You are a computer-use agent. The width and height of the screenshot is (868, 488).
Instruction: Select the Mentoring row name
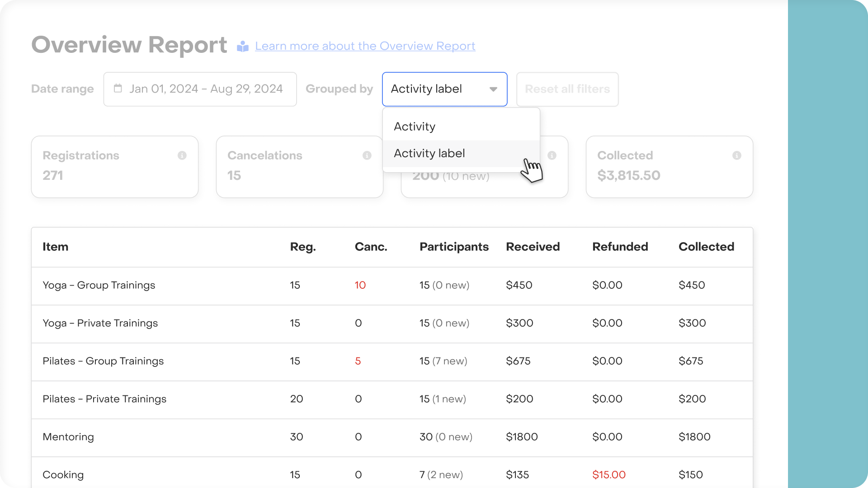pyautogui.click(x=68, y=437)
